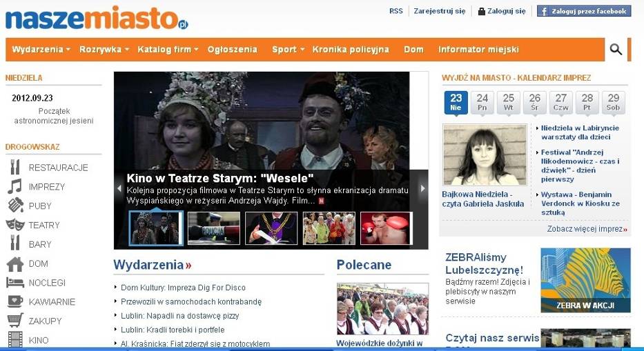Image resolution: width=644 pixels, height=351 pixels.
Task: Click the Dom house icon in sidebar
Action: (x=14, y=264)
